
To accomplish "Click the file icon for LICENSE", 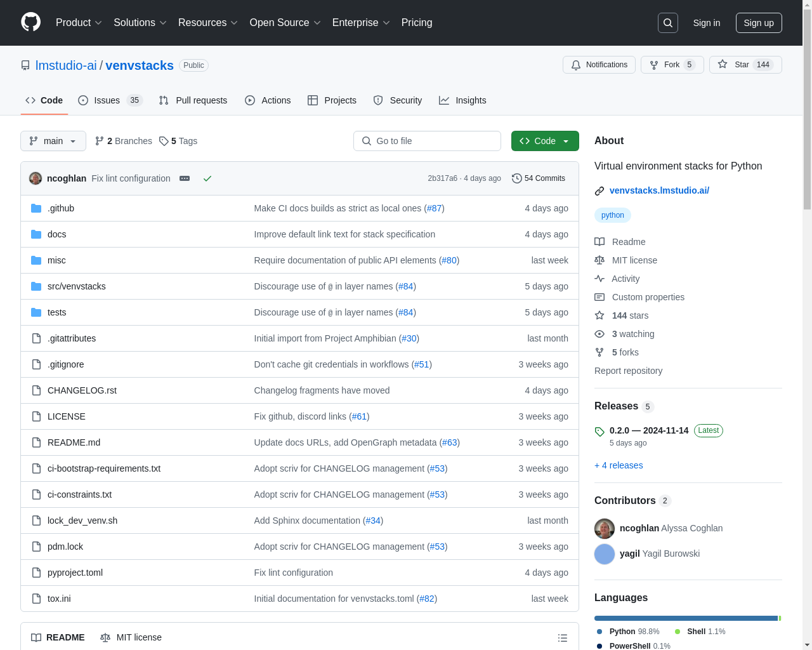I will tap(36, 416).
